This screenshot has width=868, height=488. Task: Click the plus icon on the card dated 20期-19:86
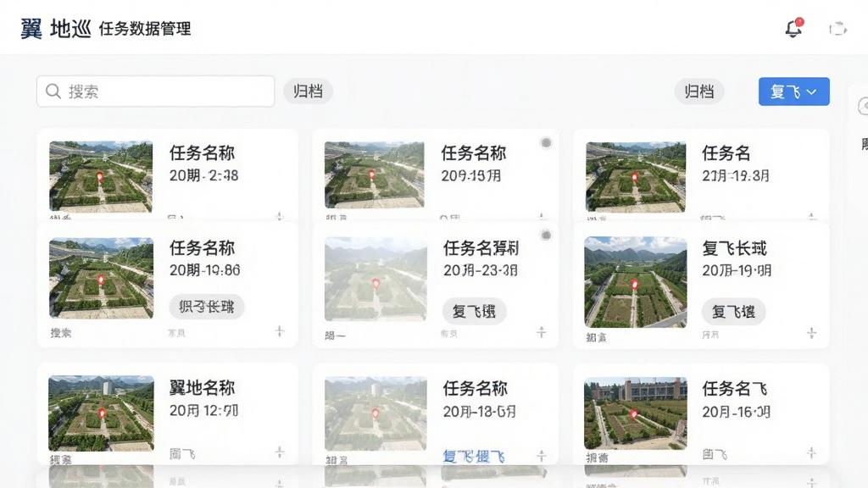(x=280, y=331)
